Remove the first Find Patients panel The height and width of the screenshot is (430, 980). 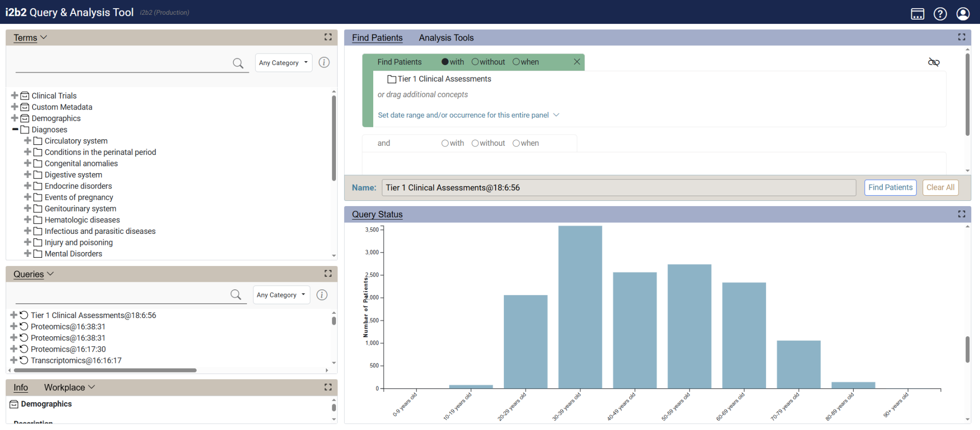tap(577, 62)
